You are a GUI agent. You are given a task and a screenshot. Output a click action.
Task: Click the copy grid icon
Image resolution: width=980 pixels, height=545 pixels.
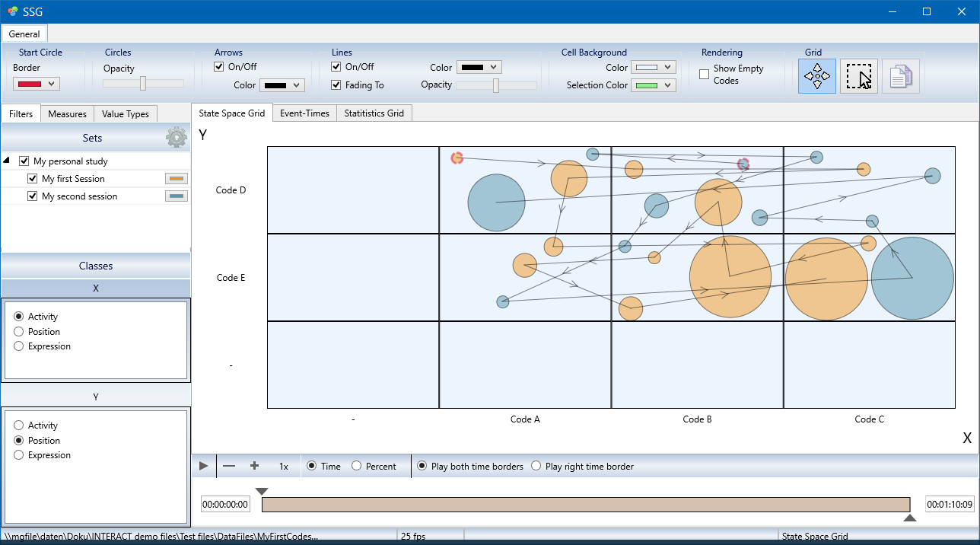click(900, 76)
